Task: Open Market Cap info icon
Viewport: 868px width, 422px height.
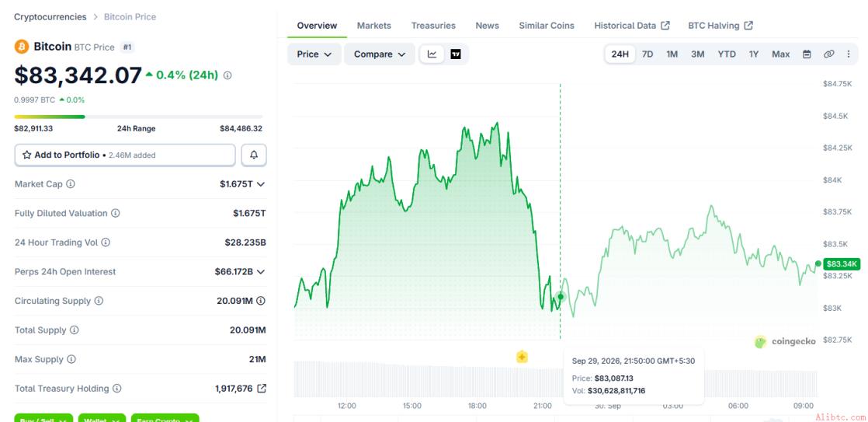Action: pyautogui.click(x=71, y=184)
